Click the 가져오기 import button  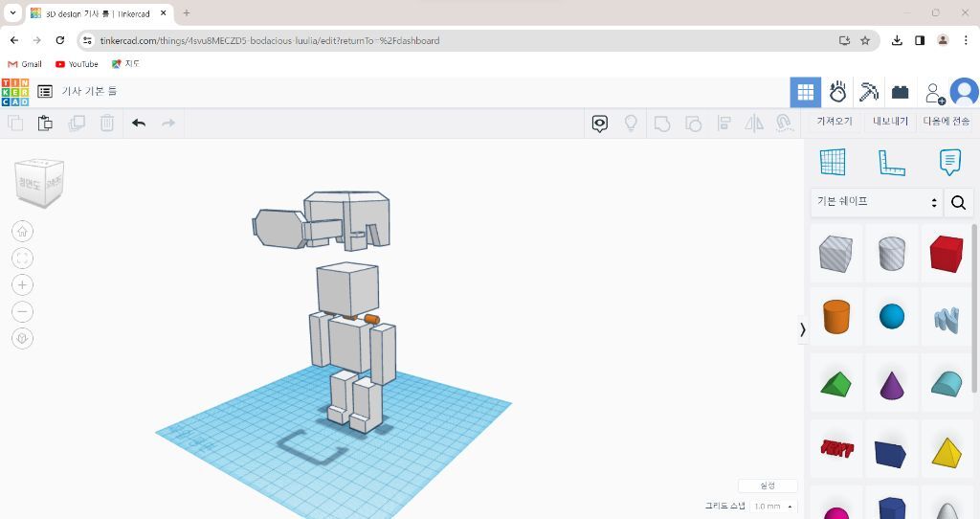click(x=834, y=122)
